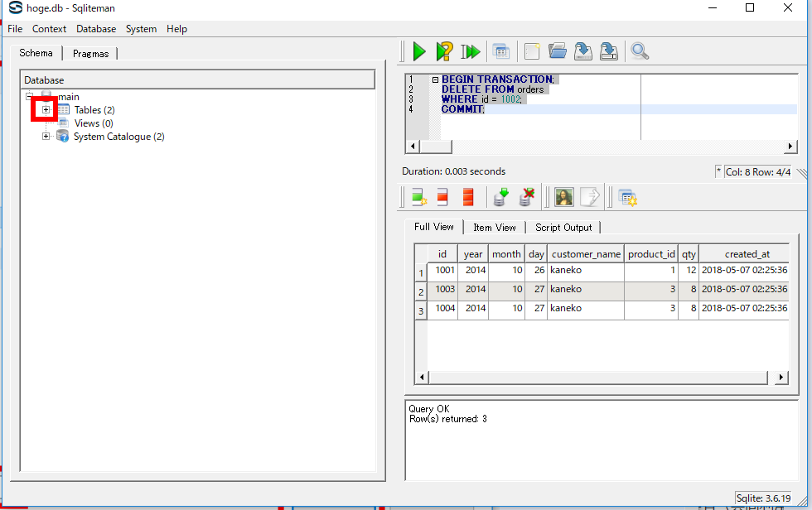Click results table scroll left arrow
The width and height of the screenshot is (812, 510).
click(422, 378)
